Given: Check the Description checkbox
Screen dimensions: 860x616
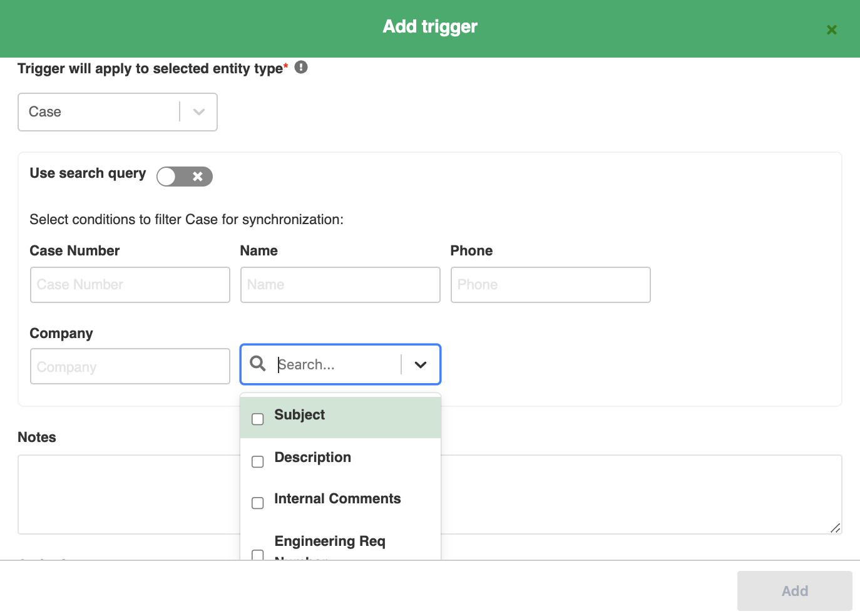Looking at the screenshot, I should pyautogui.click(x=257, y=461).
